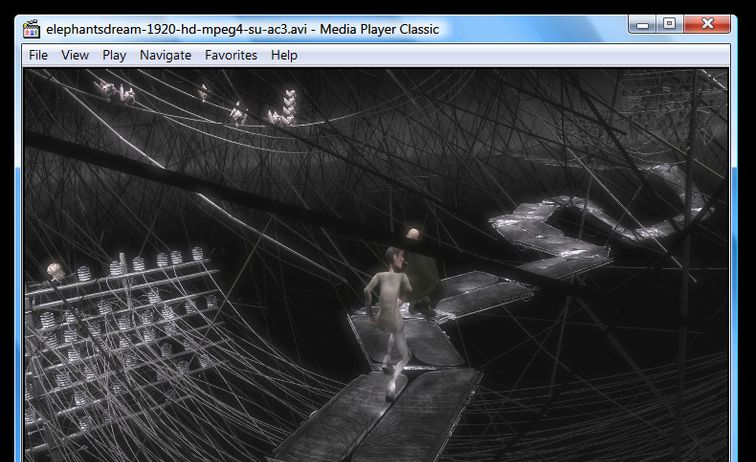
Task: Click the Media Player Classic title bar icon
Action: [x=30, y=29]
